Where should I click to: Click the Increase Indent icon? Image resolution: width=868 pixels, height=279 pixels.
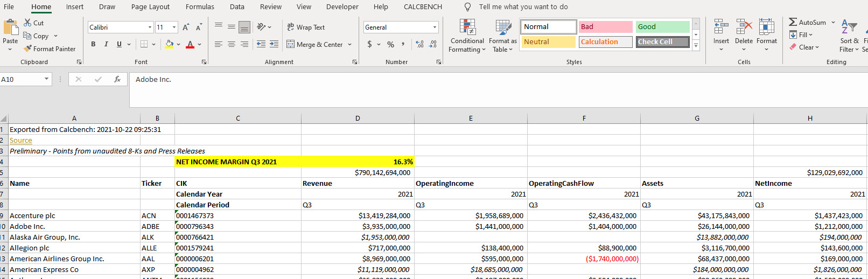pyautogui.click(x=274, y=44)
